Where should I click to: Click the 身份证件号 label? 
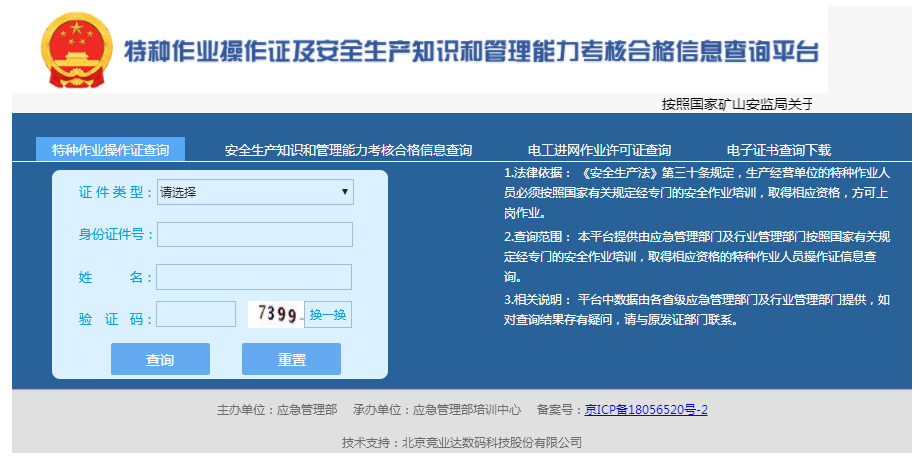tap(116, 235)
